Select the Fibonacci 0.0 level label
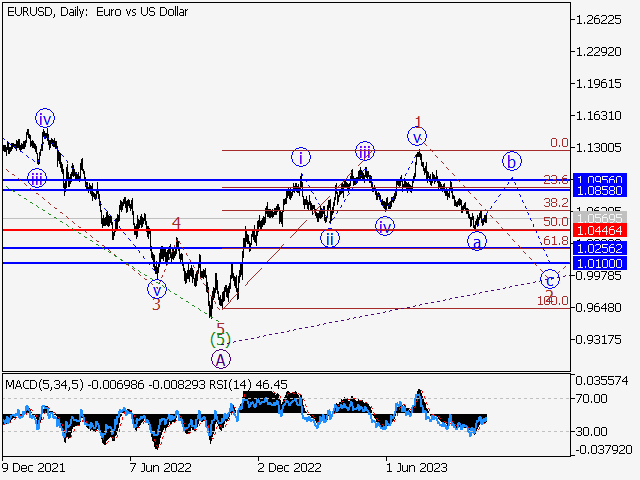 [559, 143]
